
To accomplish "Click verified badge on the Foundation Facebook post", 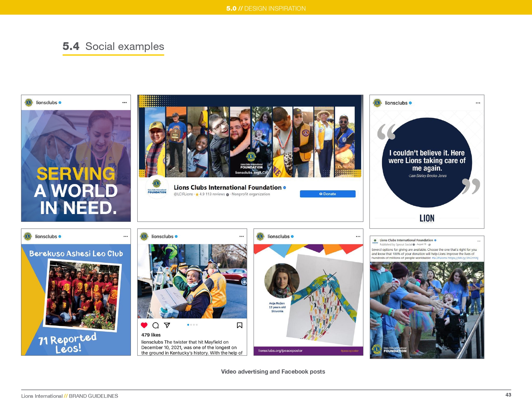I will [435, 240].
